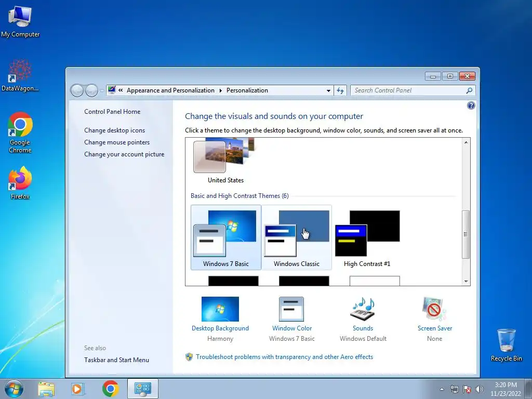
Task: Open the DataWagon desktop shortcut
Action: point(20,75)
